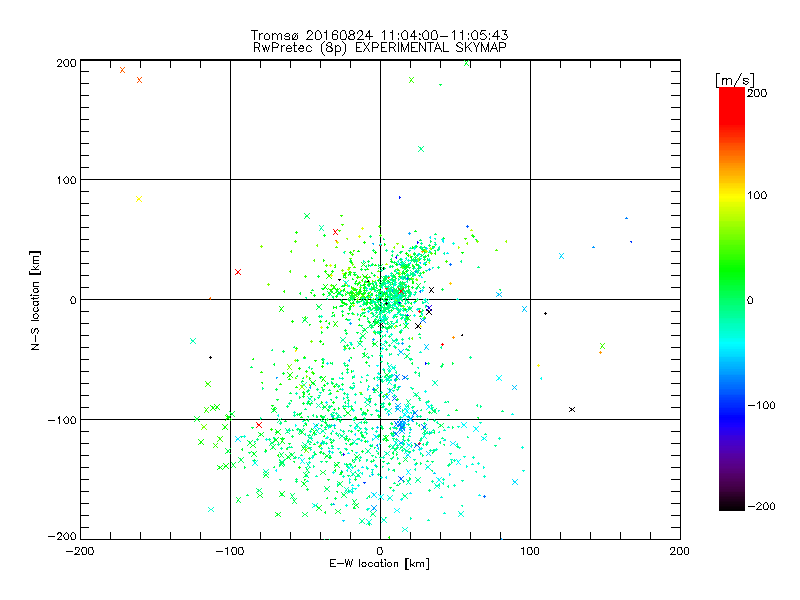Click the y-axis tick label '0'
800x600 pixels.
point(73,300)
